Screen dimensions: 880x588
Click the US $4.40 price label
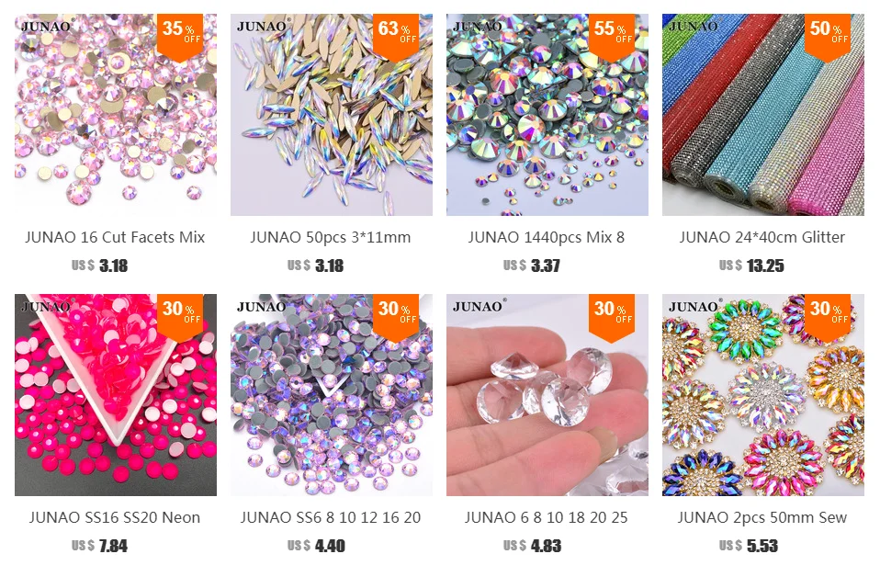point(316,546)
